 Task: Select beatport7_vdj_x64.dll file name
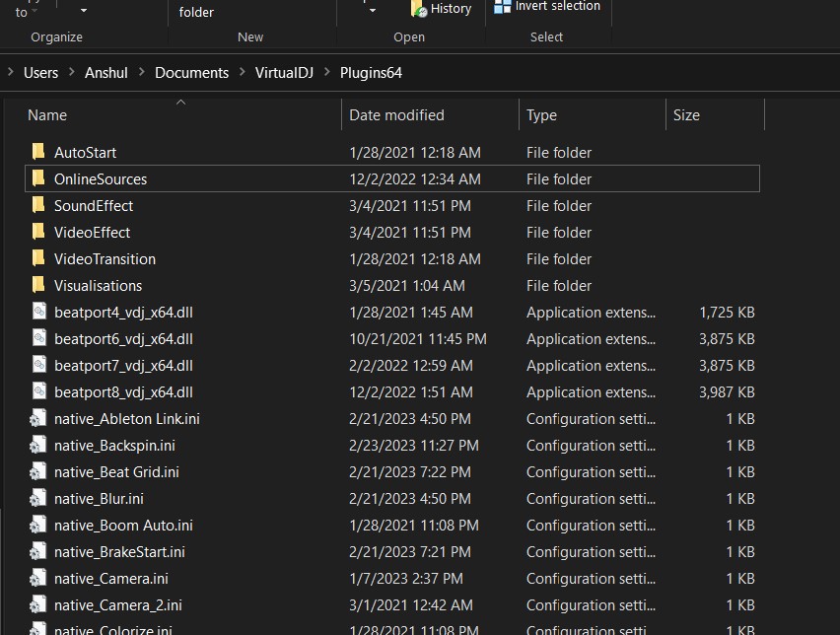coord(124,366)
